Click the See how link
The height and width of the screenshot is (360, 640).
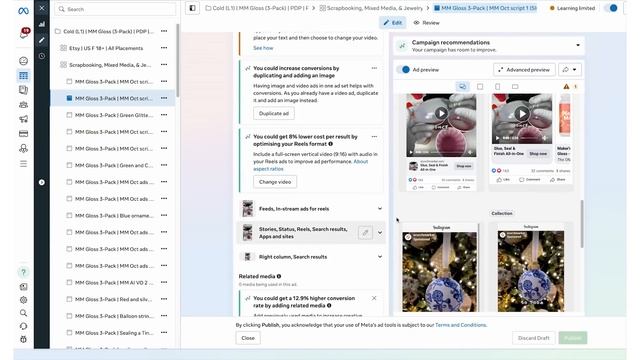263,48
